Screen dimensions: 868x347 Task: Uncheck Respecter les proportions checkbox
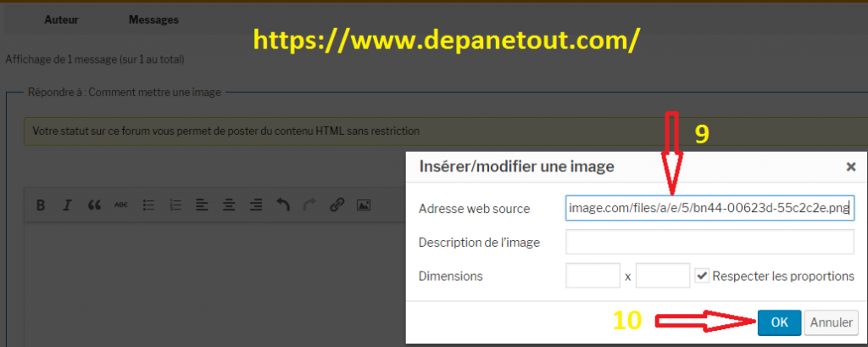point(702,276)
